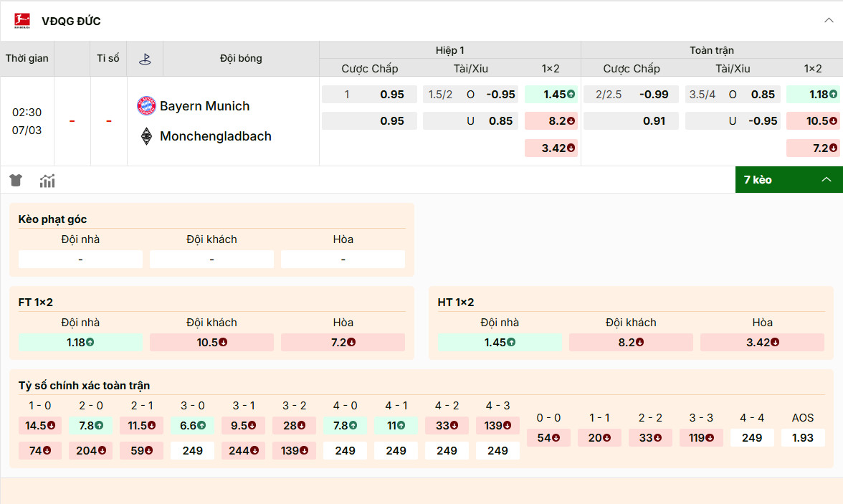Click the green up arrow beside 1.18 odds
Viewport: 843px width, 504px height.
pos(834,94)
